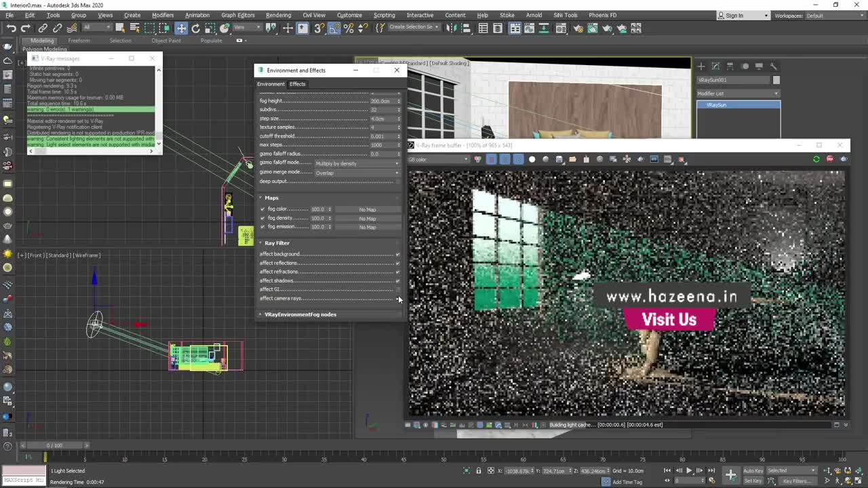Toggle the affect reflections checkbox
Viewport: 868px width, 488px height.
[397, 263]
